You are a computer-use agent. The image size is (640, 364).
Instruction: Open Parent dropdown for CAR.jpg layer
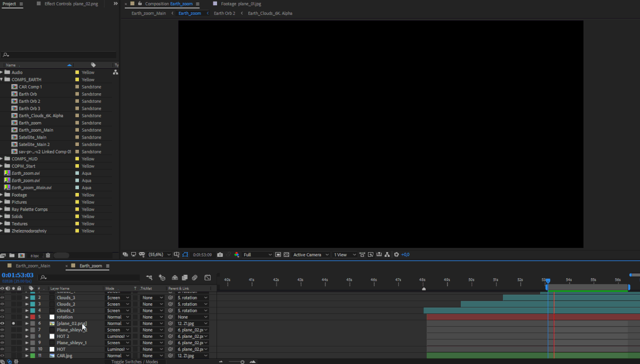193,355
